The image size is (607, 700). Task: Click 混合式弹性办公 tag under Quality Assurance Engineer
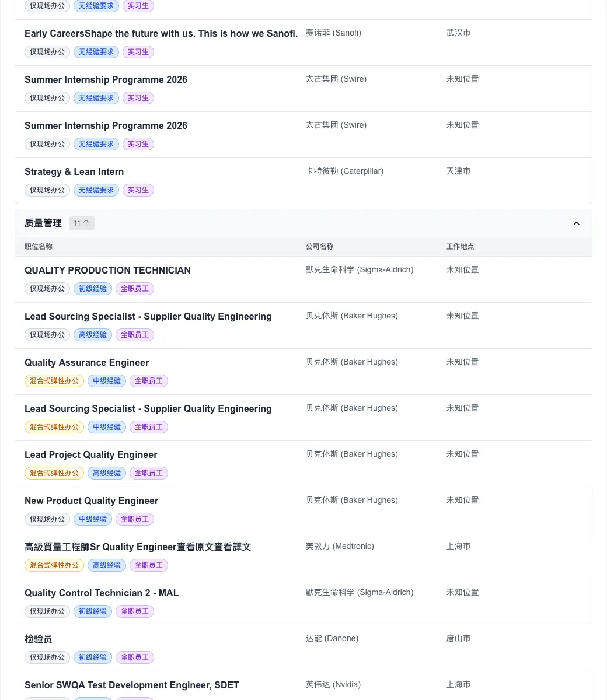pos(54,381)
